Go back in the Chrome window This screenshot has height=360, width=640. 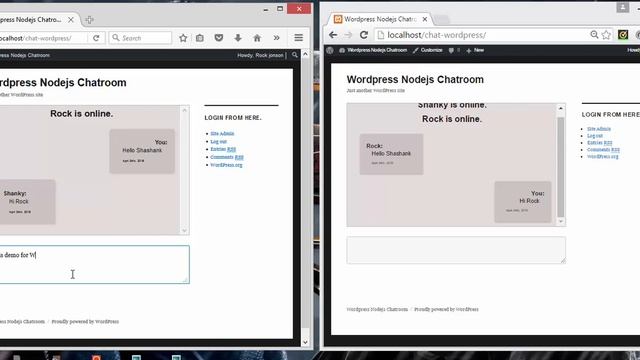pyautogui.click(x=333, y=35)
